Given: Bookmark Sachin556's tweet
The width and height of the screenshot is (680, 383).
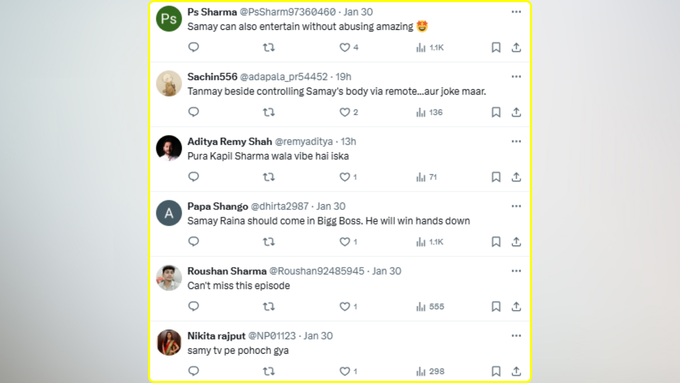Looking at the screenshot, I should click(x=496, y=112).
